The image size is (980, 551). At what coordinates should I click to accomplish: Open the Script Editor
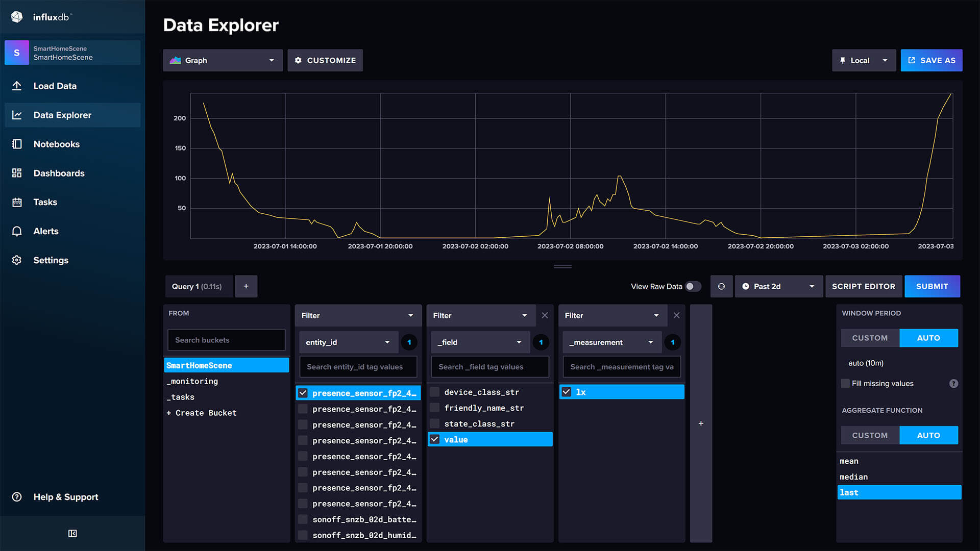(x=864, y=286)
